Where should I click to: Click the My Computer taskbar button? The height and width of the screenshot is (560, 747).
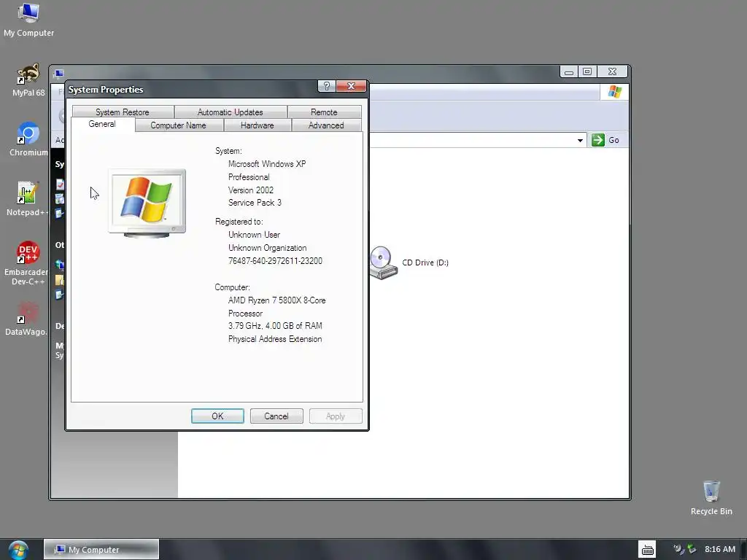coord(101,549)
